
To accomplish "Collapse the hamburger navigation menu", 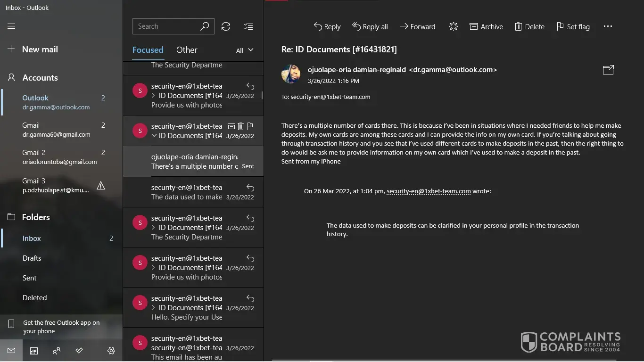I will coord(11,26).
